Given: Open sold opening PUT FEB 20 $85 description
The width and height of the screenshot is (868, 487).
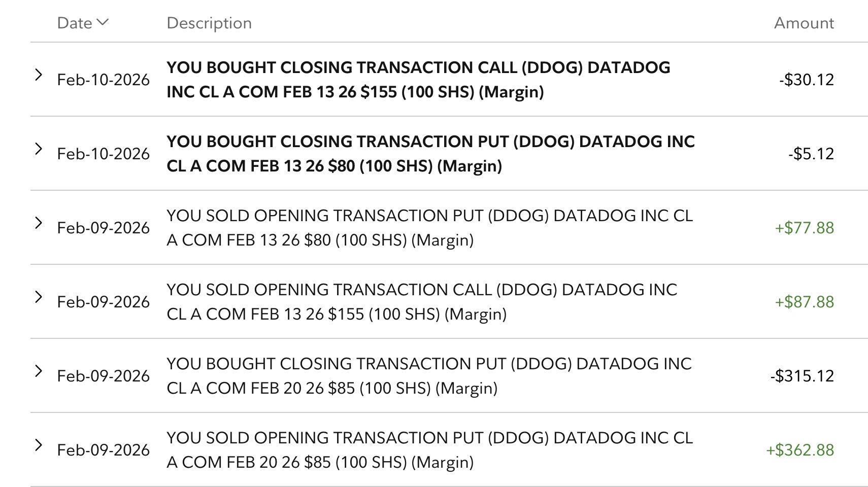Looking at the screenshot, I should pos(429,450).
